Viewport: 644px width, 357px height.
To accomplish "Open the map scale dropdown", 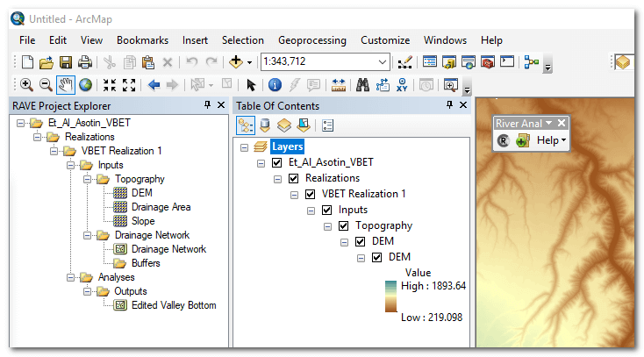I will [383, 62].
